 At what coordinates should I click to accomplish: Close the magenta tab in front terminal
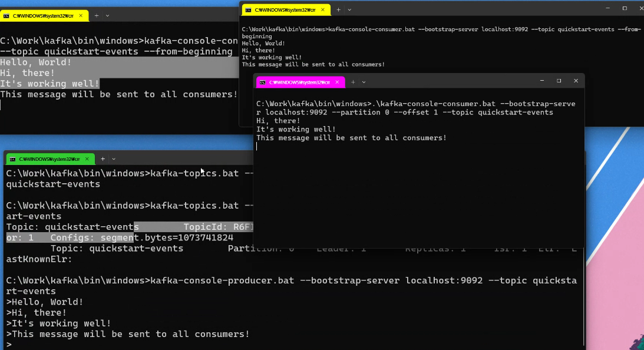tap(337, 82)
